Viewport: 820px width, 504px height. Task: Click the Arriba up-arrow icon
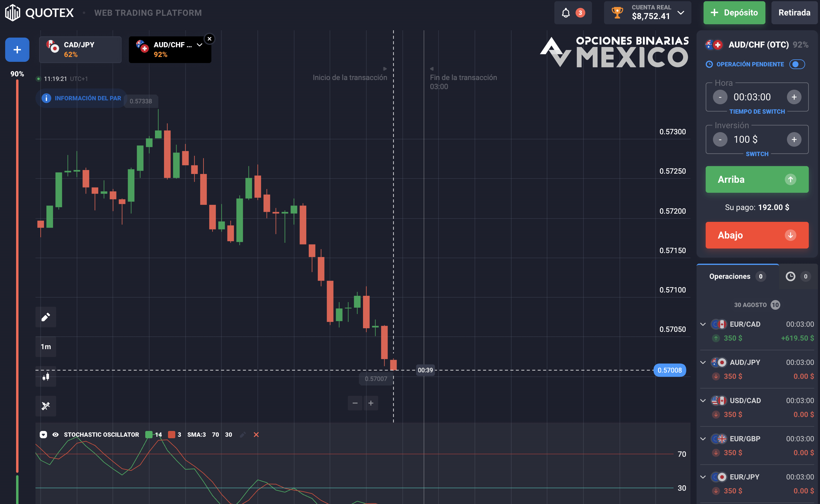pyautogui.click(x=790, y=179)
